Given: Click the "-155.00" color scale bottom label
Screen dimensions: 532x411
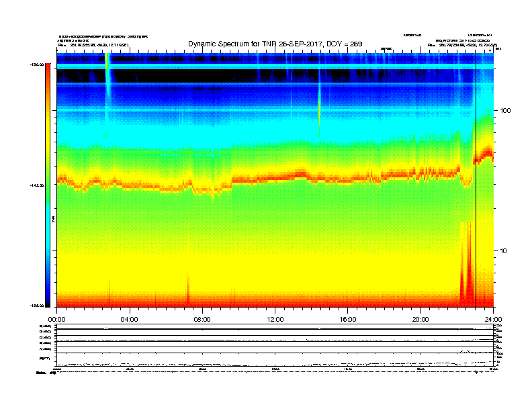Looking at the screenshot, I should [37, 306].
